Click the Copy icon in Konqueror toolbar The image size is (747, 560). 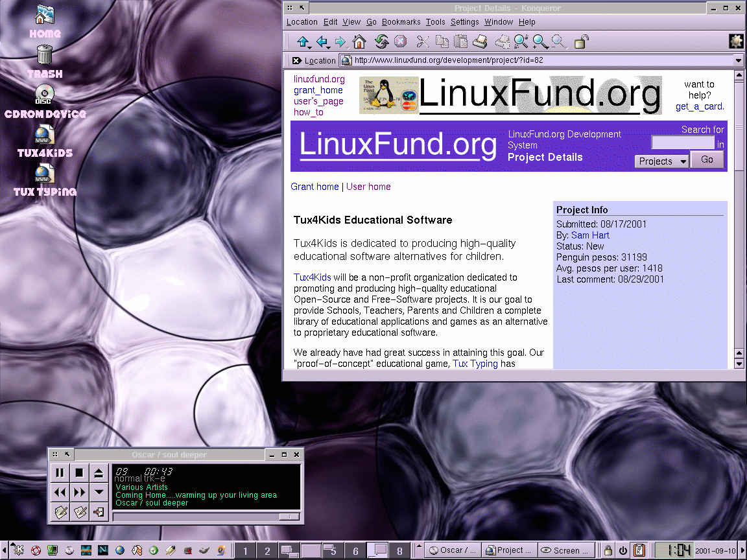tap(442, 42)
